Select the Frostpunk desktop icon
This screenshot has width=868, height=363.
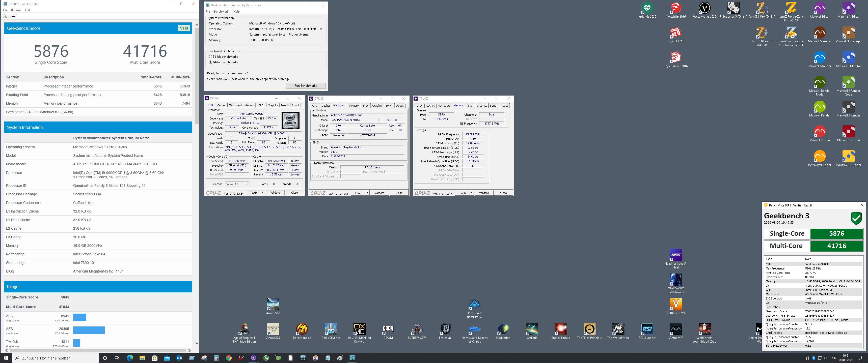click(x=445, y=331)
